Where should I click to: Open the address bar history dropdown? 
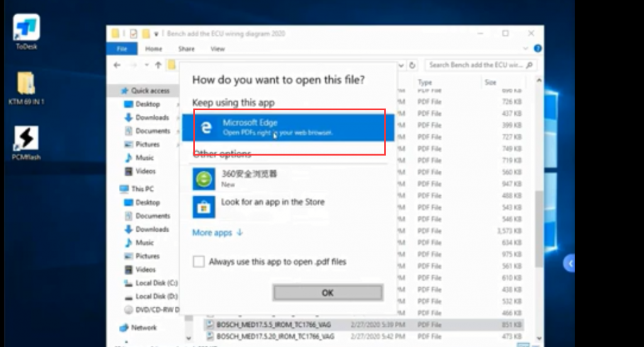click(x=401, y=65)
